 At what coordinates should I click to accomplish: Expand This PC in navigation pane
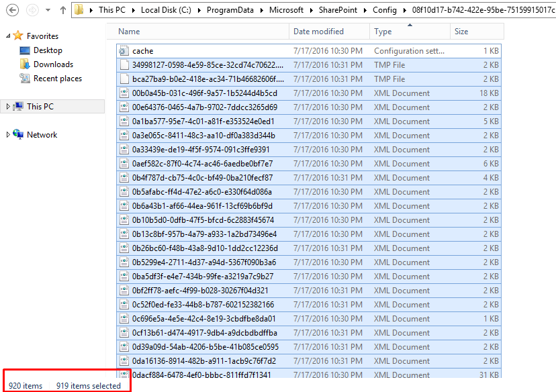pyautogui.click(x=8, y=106)
